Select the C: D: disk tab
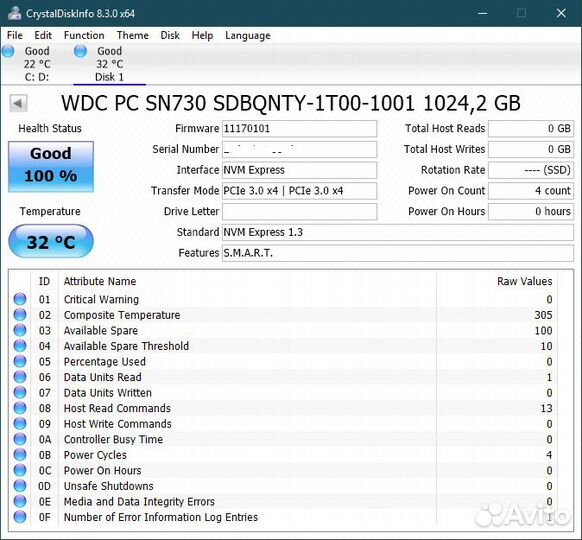This screenshot has height=540, width=582. tap(37, 64)
